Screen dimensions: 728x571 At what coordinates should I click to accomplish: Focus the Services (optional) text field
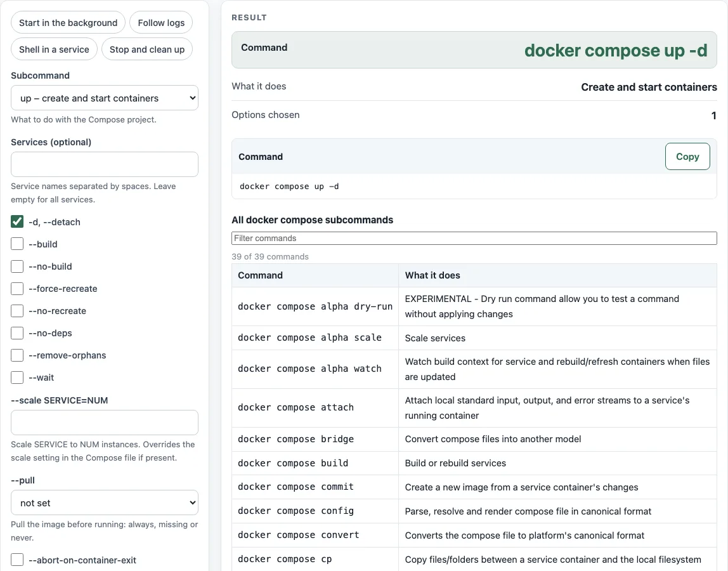105,164
